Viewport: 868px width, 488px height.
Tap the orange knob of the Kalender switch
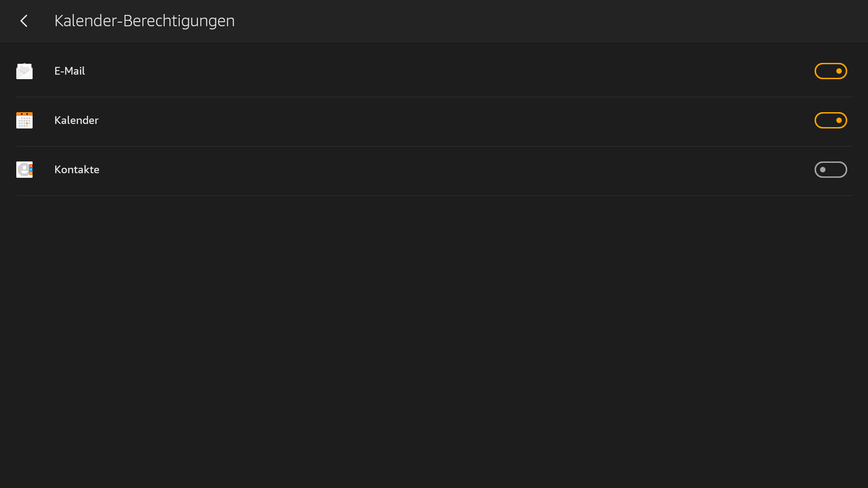[x=839, y=120]
